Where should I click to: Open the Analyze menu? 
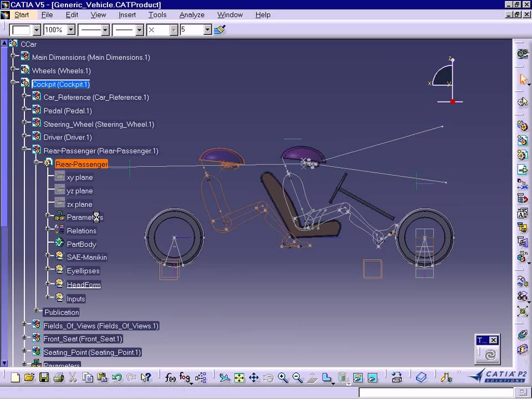192,15
